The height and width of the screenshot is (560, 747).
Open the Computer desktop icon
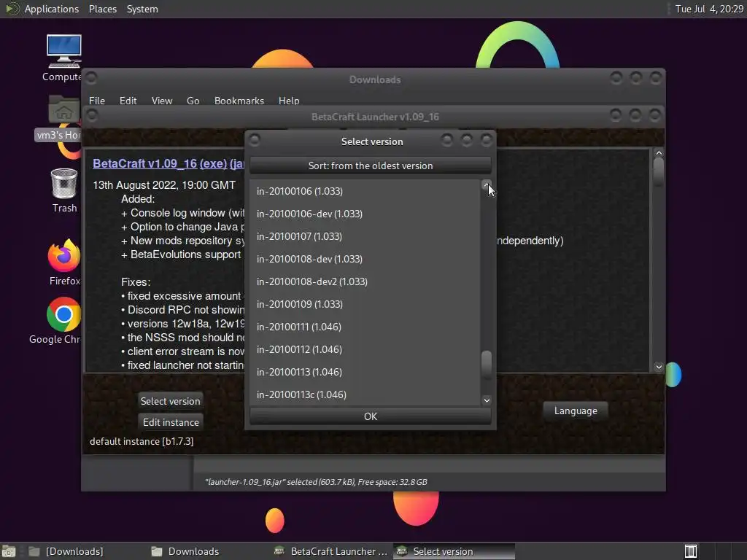coord(63,57)
